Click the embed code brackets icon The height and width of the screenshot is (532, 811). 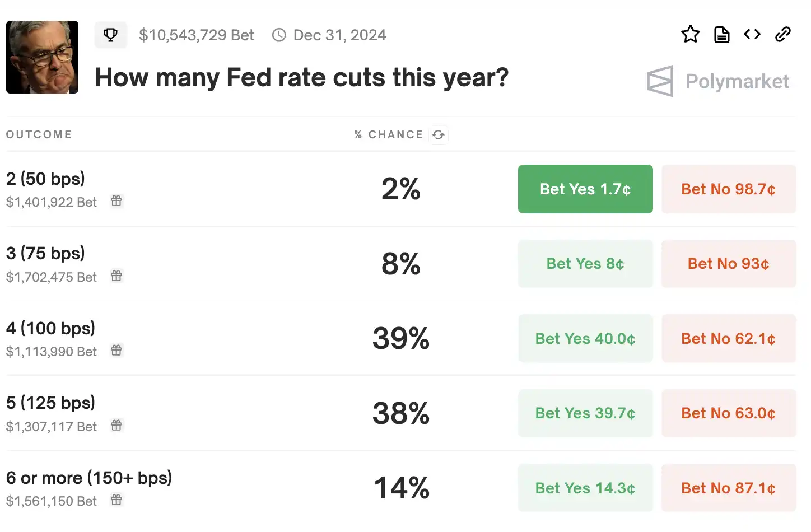[x=752, y=35]
